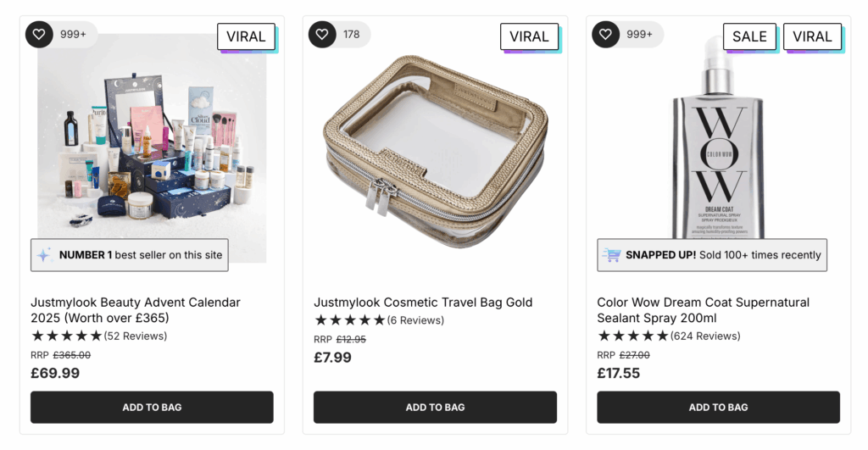Open Justmylook Cosmetic Travel Bag Gold link
This screenshot has height=450, width=868.
tap(423, 303)
